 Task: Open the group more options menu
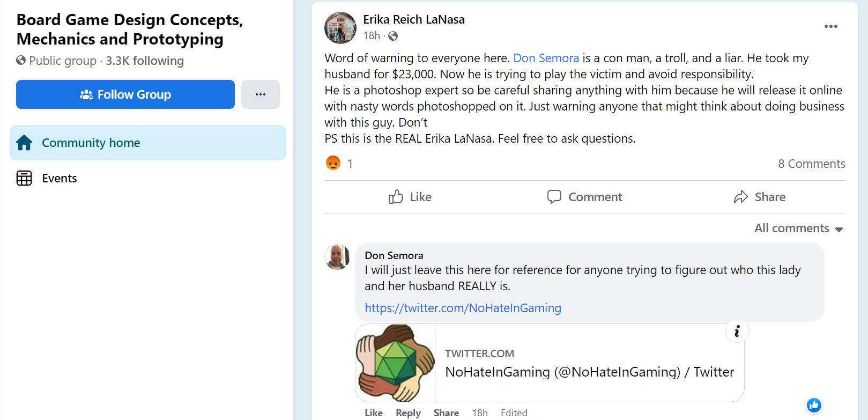[x=260, y=94]
